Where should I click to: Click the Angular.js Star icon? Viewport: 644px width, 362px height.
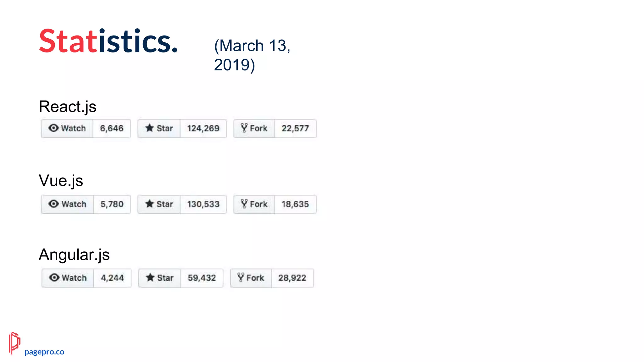tap(150, 278)
